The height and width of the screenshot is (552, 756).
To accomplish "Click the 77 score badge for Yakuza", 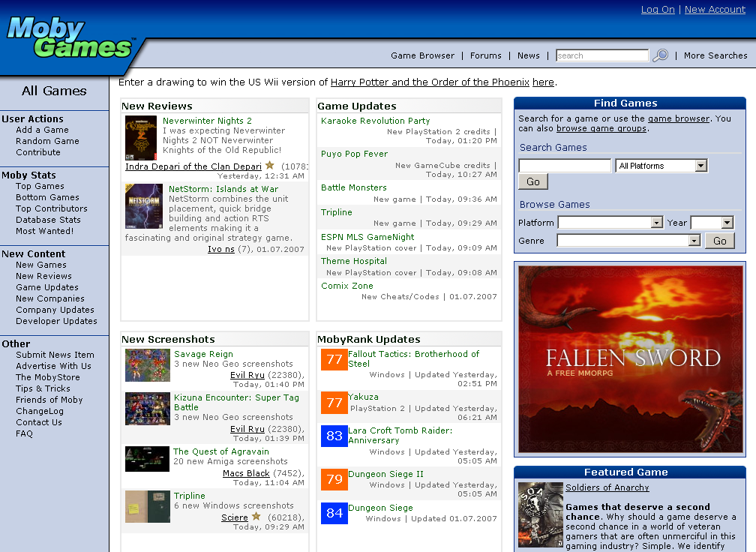I will coord(334,403).
